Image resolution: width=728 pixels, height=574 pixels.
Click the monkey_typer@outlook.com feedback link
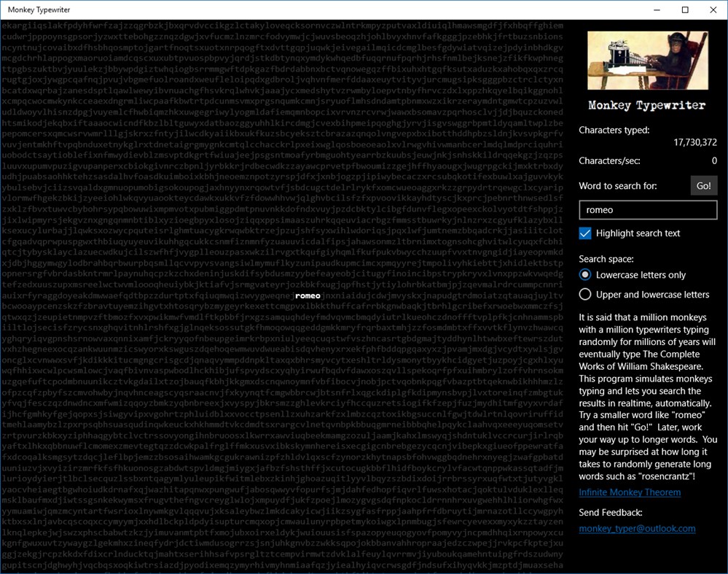[x=637, y=528]
